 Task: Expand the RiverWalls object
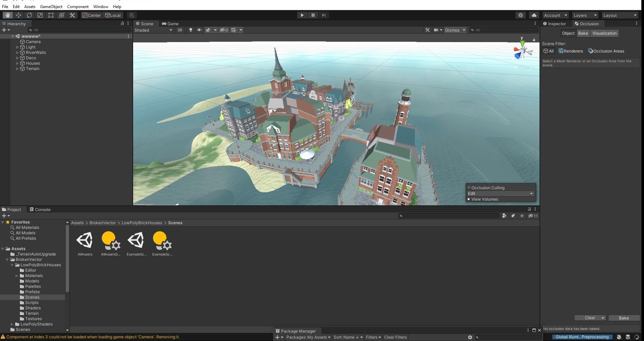(17, 53)
